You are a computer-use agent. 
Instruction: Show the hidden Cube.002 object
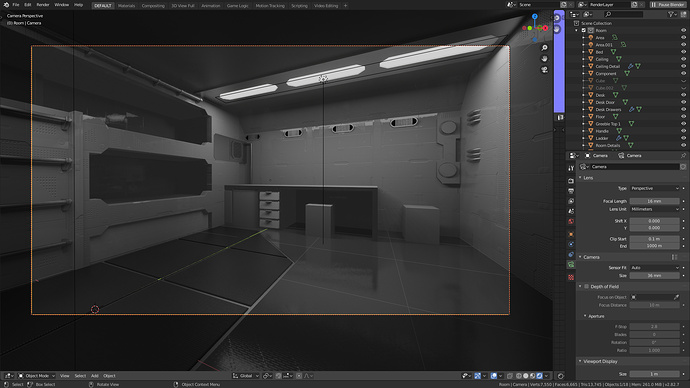click(683, 88)
